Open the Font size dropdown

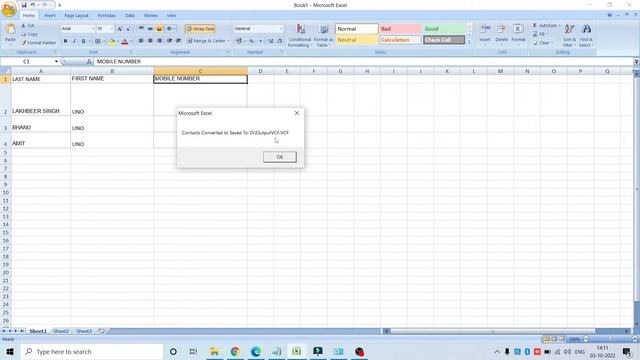pos(111,29)
